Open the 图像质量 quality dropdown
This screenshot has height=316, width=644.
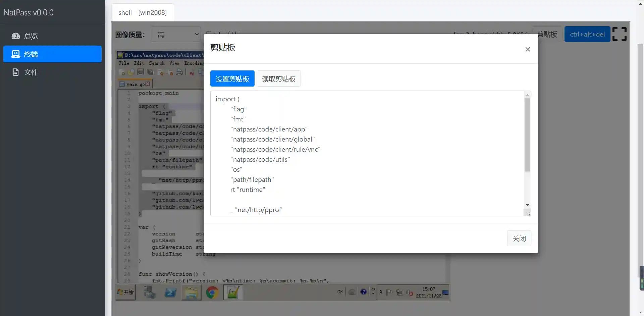[x=175, y=34]
